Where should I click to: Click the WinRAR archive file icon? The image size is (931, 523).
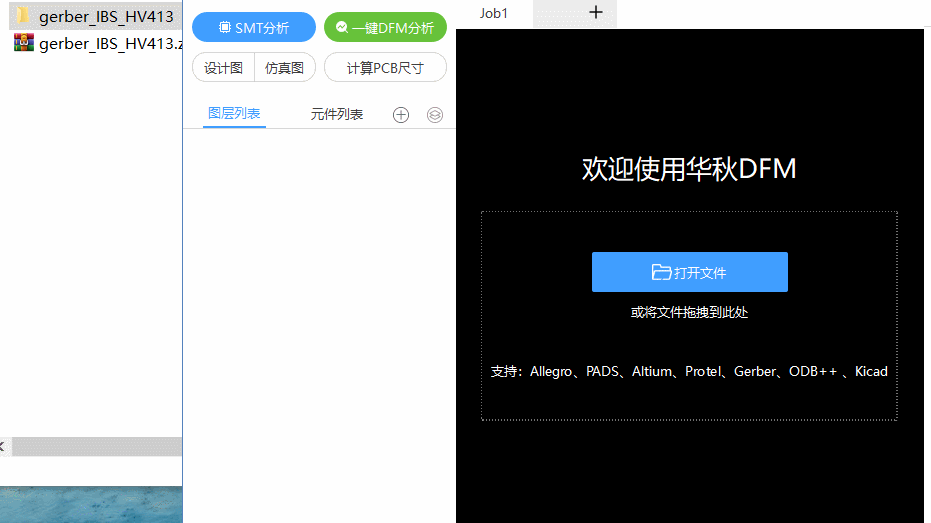[x=24, y=43]
